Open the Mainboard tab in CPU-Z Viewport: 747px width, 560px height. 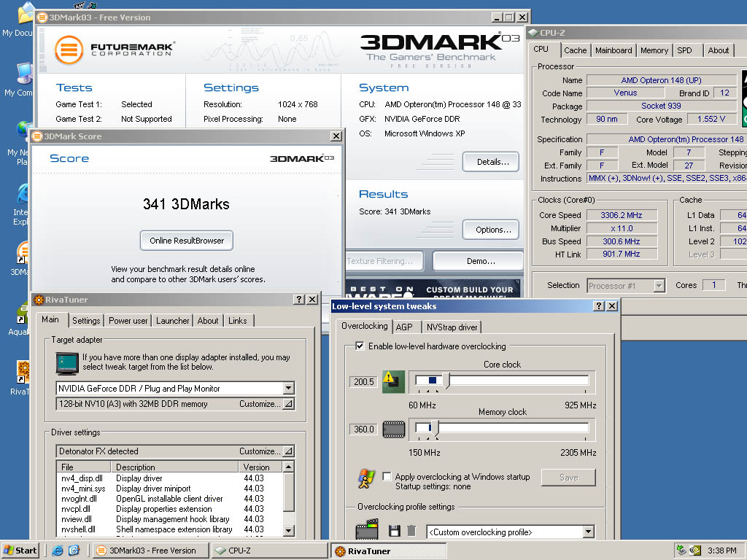(x=613, y=50)
